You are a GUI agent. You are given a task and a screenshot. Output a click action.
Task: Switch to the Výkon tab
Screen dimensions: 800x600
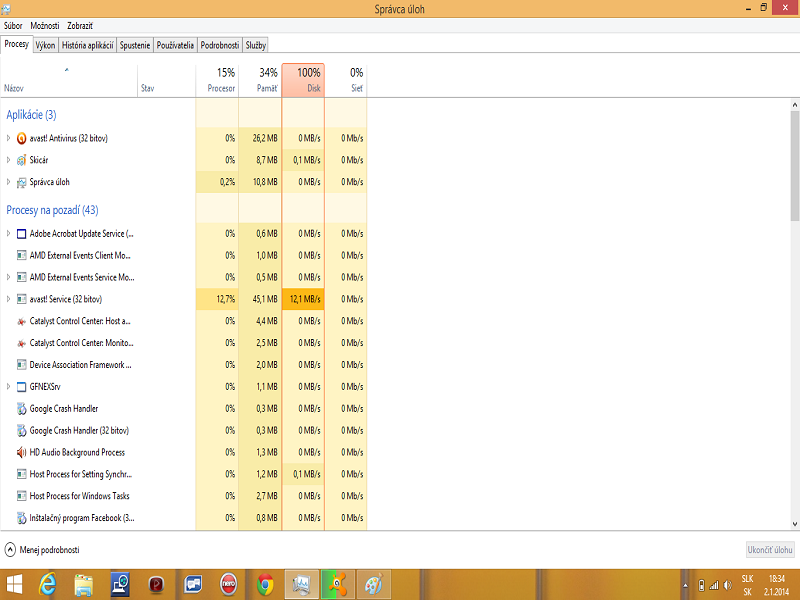pos(45,45)
